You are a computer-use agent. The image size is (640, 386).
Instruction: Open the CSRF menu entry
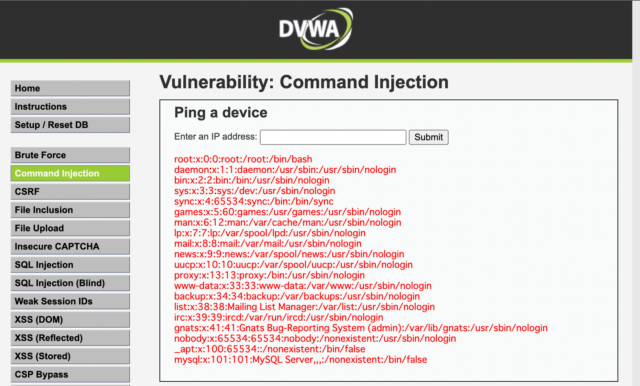pyautogui.click(x=70, y=191)
